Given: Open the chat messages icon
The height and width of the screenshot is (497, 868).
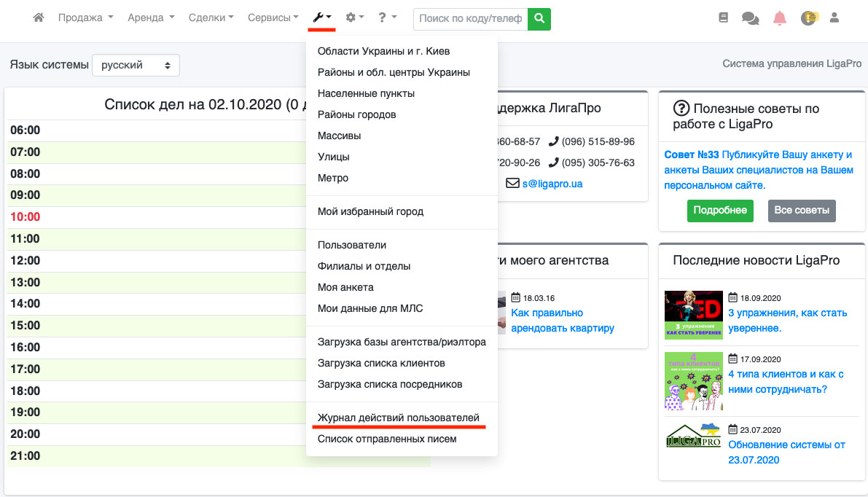Looking at the screenshot, I should point(750,18).
